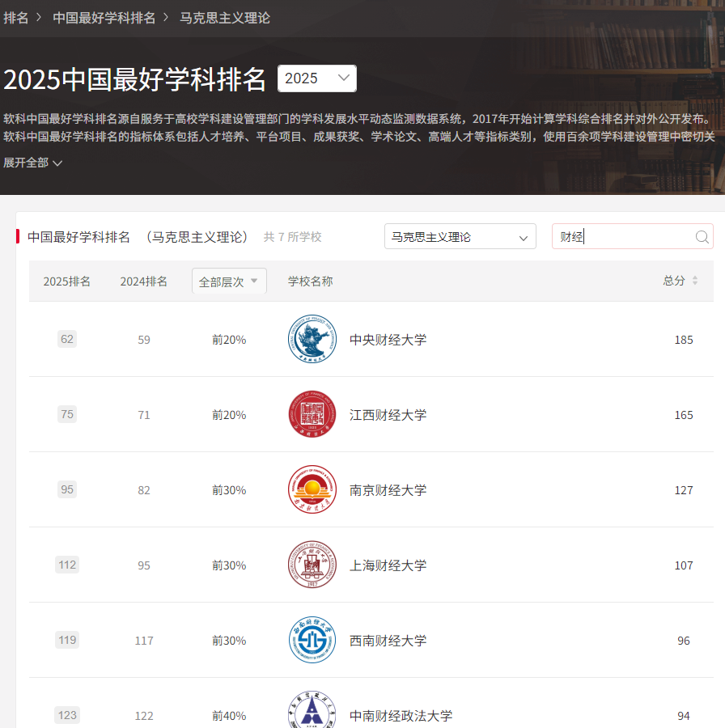Open 中央财经大学 school name link
Viewport: 725px width, 728px height.
388,340
